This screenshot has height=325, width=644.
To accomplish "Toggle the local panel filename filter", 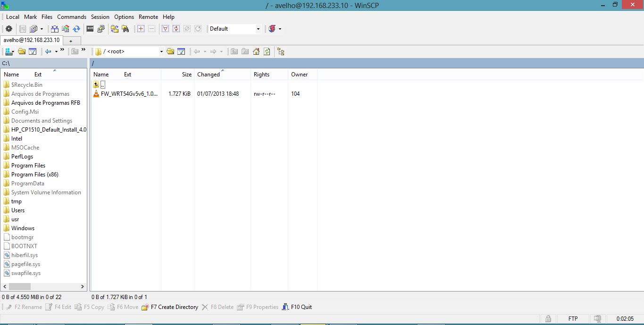I will pos(32,51).
